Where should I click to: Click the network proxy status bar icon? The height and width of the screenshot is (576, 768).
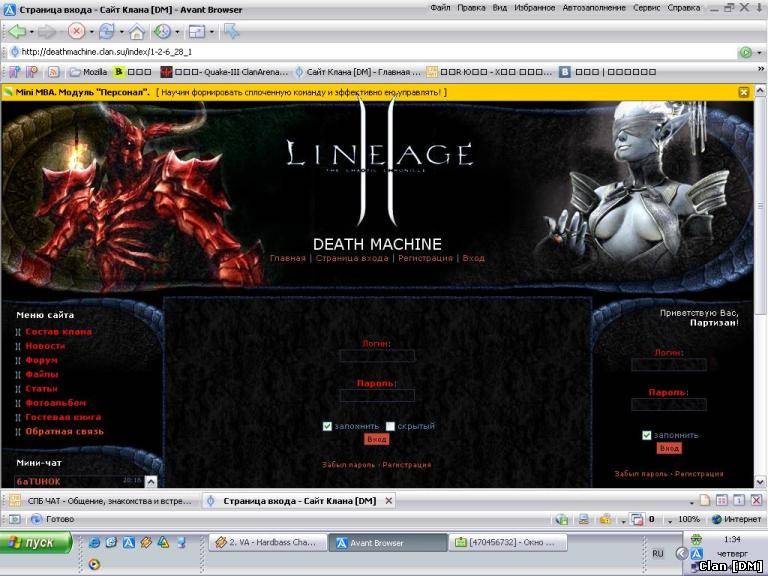point(583,519)
